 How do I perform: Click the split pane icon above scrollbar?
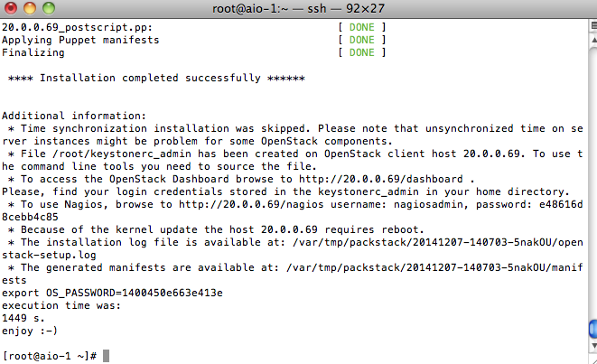coord(593,26)
